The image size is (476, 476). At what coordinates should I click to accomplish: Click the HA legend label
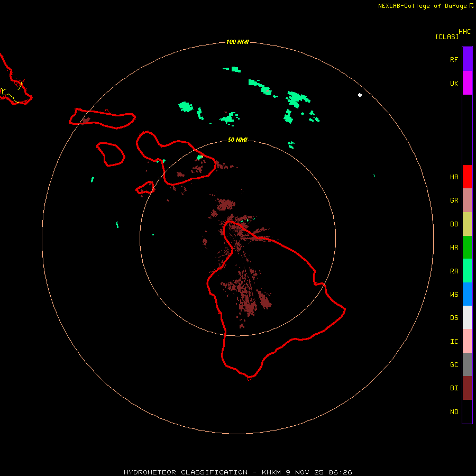tap(454, 177)
